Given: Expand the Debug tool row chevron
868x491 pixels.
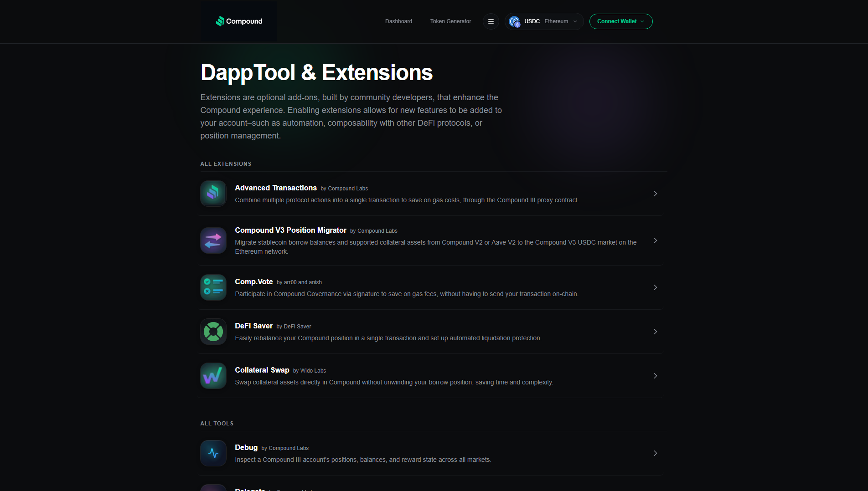Looking at the screenshot, I should [655, 453].
